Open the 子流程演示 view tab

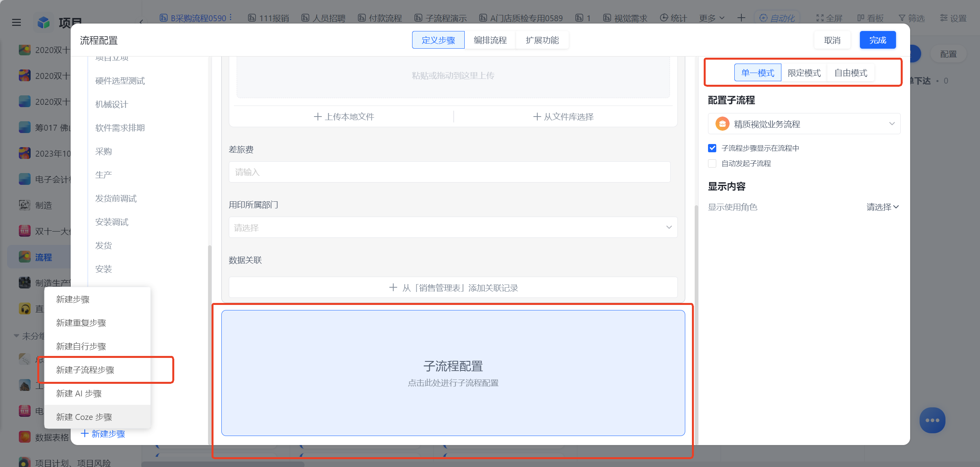[441, 18]
